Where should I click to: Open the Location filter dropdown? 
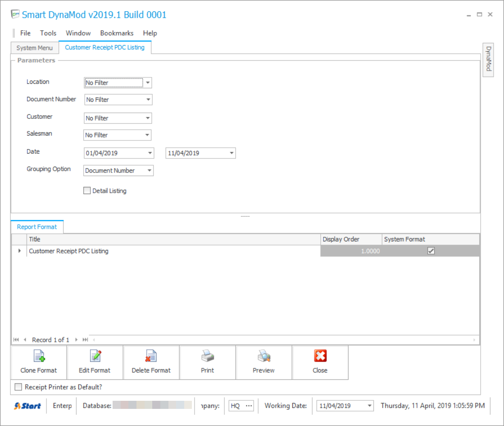(x=148, y=83)
